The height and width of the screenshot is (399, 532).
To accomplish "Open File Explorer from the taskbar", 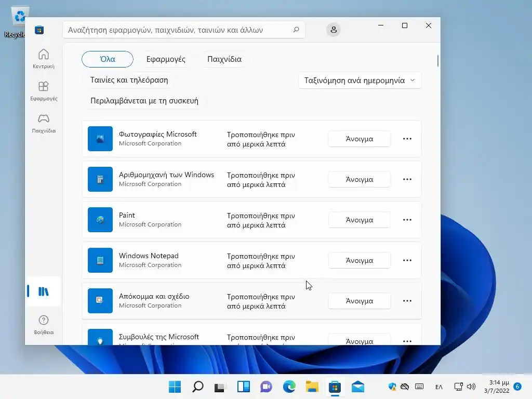I will [x=312, y=387].
